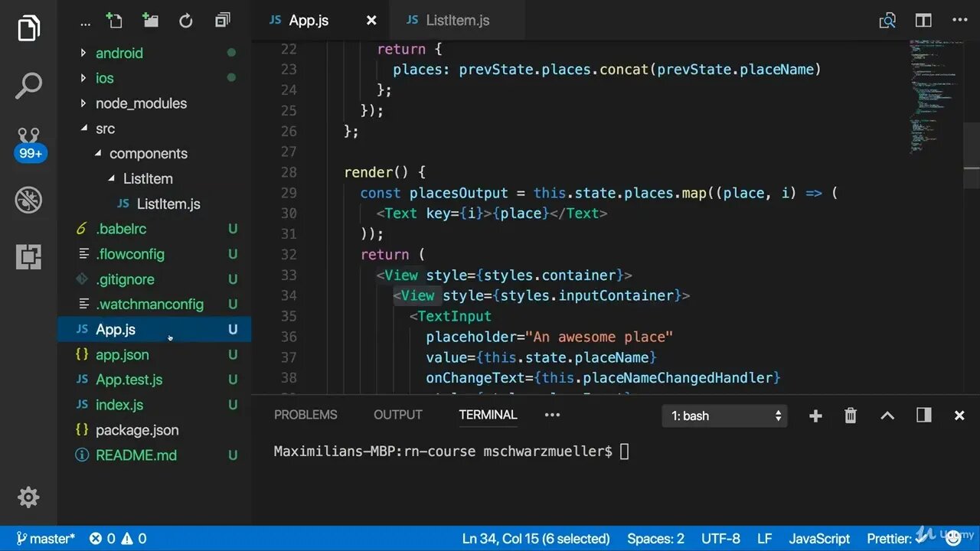Change end of line sequence LF

[764, 539]
